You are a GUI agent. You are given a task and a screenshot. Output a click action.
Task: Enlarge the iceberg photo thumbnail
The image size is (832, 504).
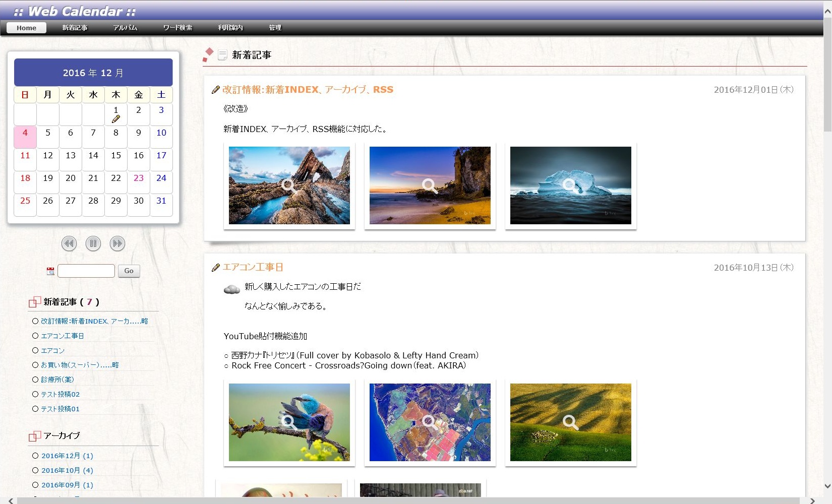[x=570, y=185]
